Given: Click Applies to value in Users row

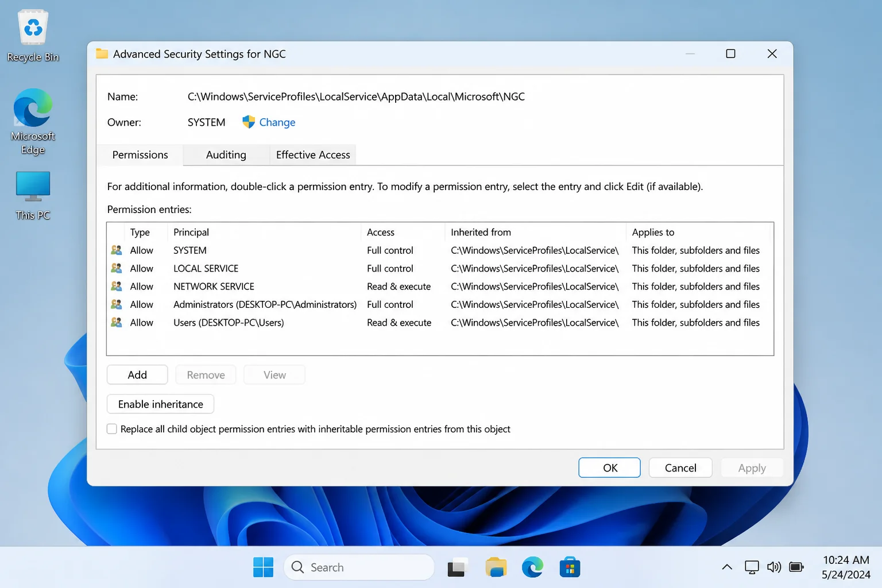Looking at the screenshot, I should click(x=695, y=322).
